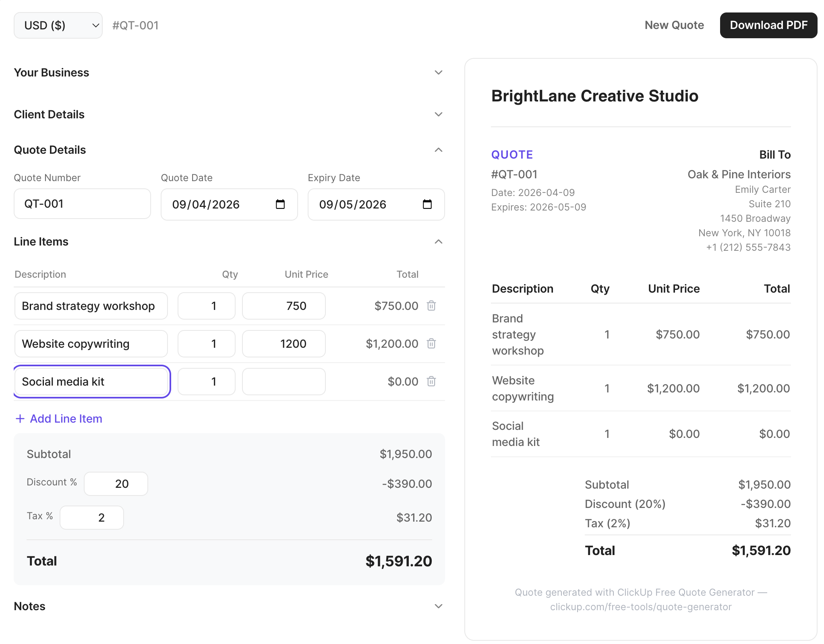This screenshot has height=644, width=824.
Task: Open the USD ($) currency dropdown
Action: click(58, 25)
